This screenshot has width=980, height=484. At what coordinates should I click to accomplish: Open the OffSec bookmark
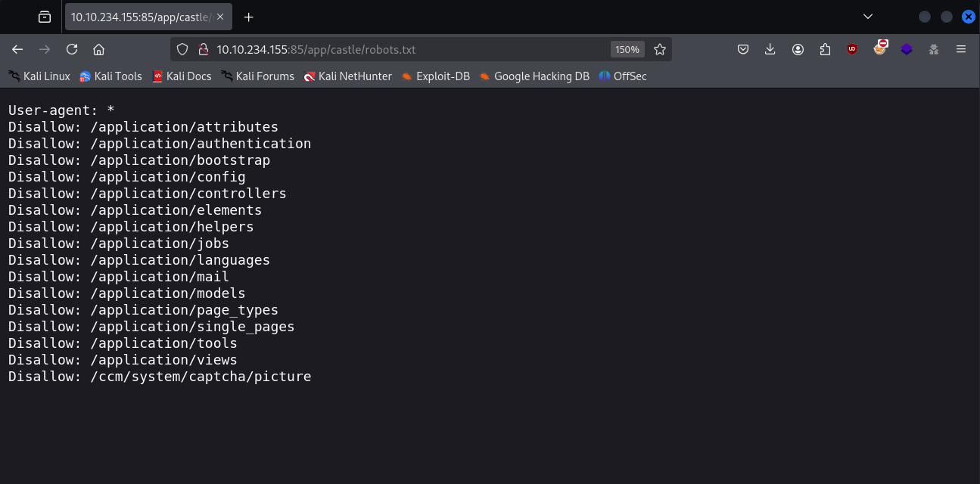point(622,76)
